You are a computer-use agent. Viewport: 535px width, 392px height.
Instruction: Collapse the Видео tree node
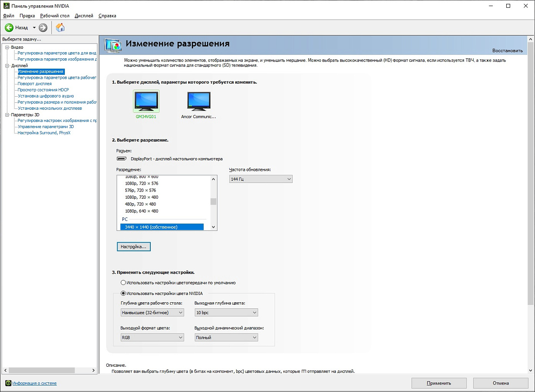pyautogui.click(x=7, y=47)
